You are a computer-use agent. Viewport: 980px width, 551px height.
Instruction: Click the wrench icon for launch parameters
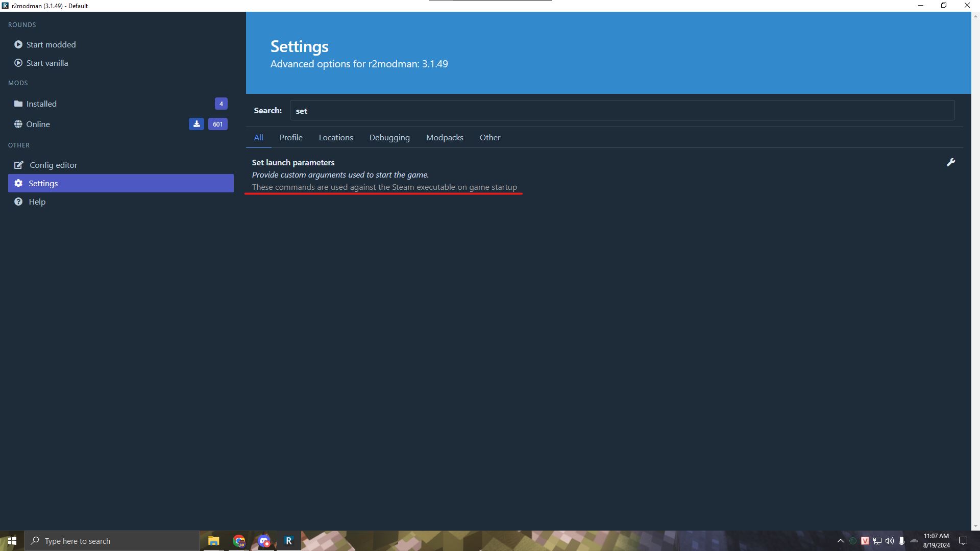950,162
